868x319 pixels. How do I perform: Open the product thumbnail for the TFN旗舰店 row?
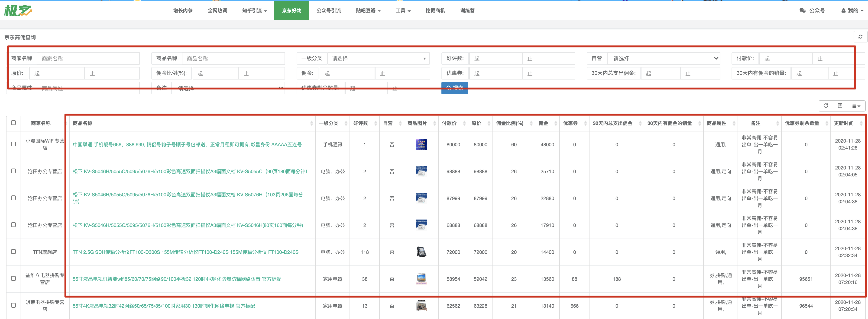click(x=421, y=252)
